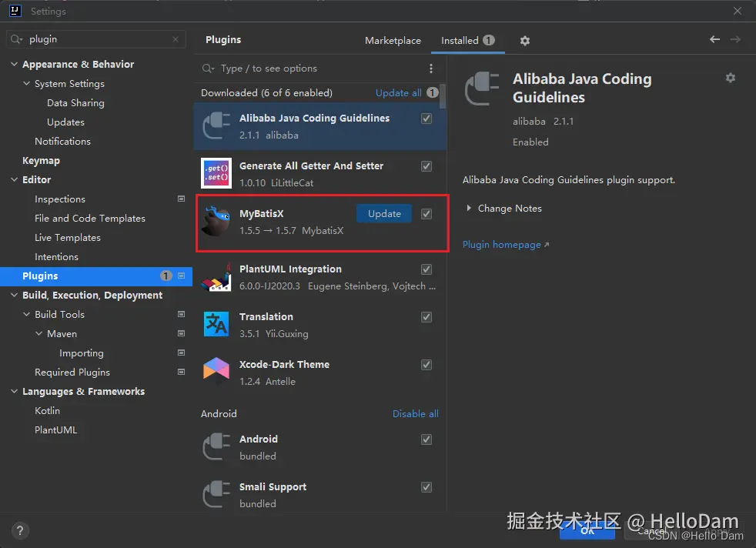Open Notifications settings page

(x=62, y=141)
